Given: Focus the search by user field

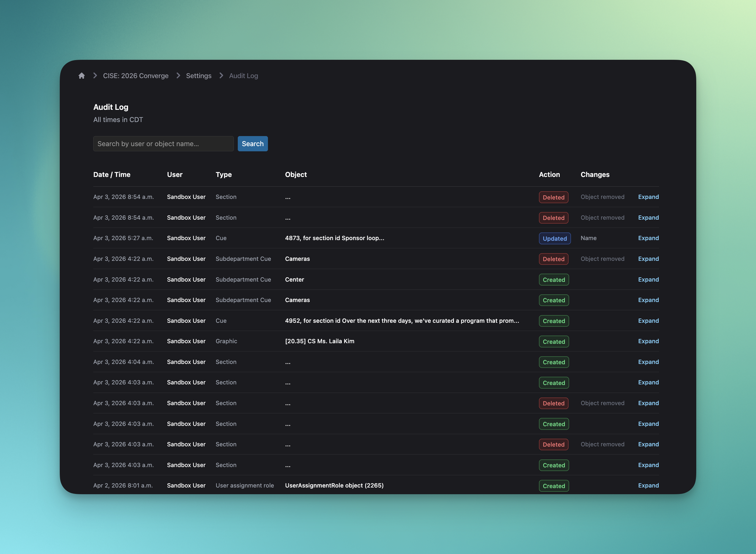Looking at the screenshot, I should pos(163,143).
